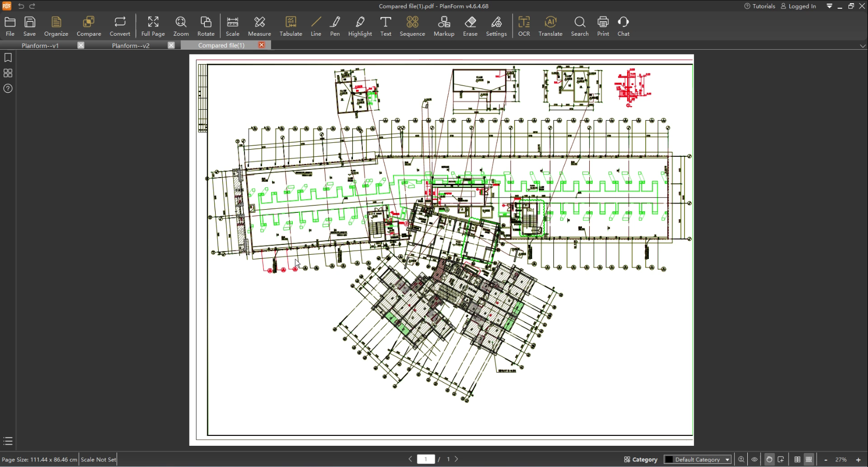Image resolution: width=868 pixels, height=467 pixels.
Task: Enable the hand pan mode
Action: point(769,459)
